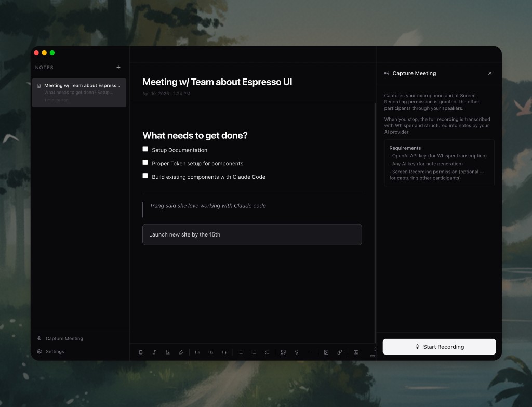Image resolution: width=532 pixels, height=407 pixels.
Task: Apply italic formatting from the toolbar
Action: coord(154,352)
